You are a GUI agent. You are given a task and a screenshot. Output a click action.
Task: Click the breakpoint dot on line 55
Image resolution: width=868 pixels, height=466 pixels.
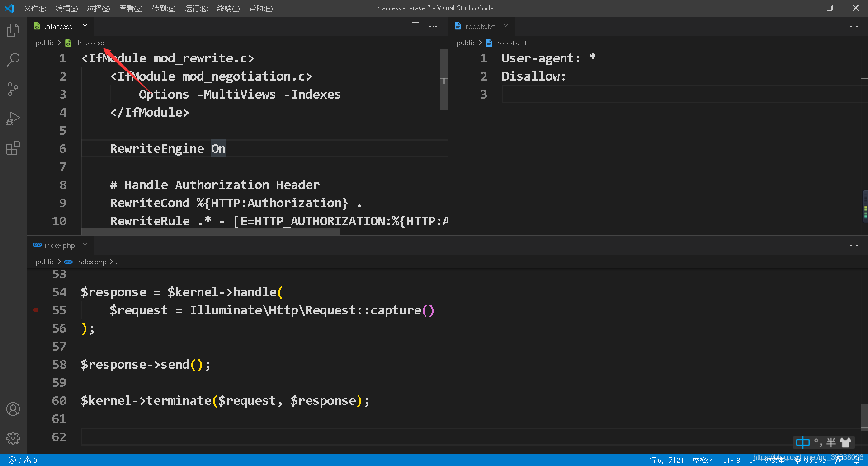36,310
